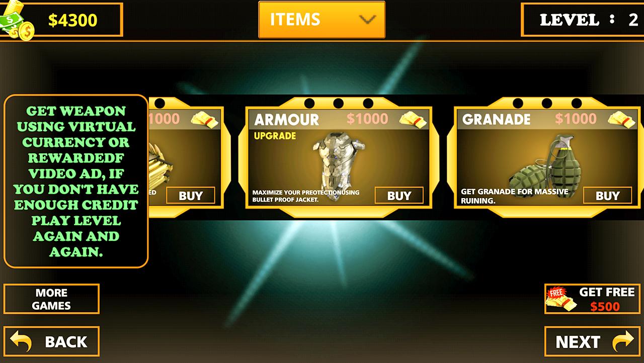
Task: Buy the Granade item
Action: click(x=607, y=196)
